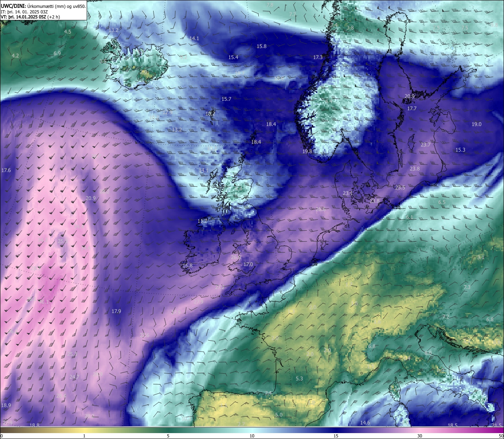Click the map value 26.8

[x=235, y=257]
